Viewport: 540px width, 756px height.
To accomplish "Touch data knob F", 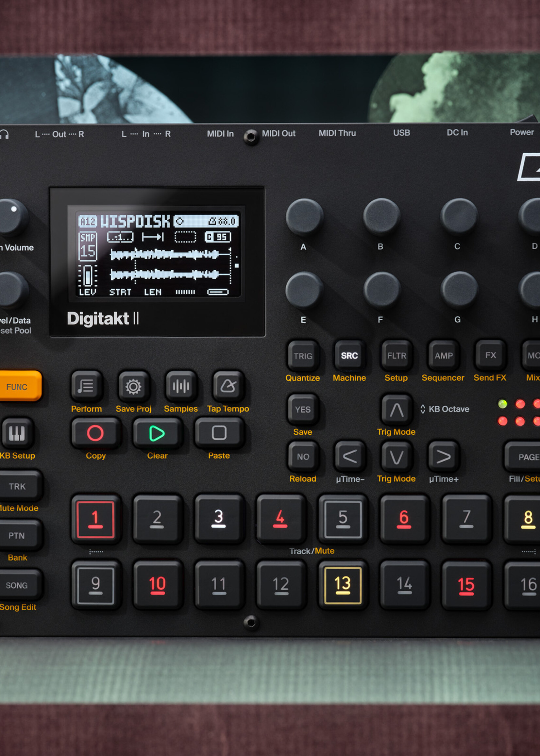I will coord(382,290).
